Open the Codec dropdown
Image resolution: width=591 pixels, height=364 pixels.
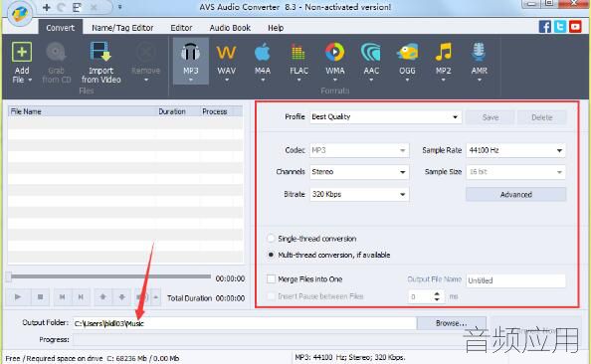click(359, 150)
